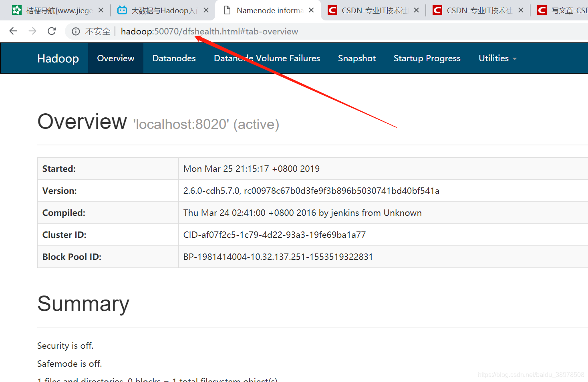This screenshot has width=588, height=382.
Task: Click the 写文章 tab's CSDN favicon
Action: coord(542,10)
